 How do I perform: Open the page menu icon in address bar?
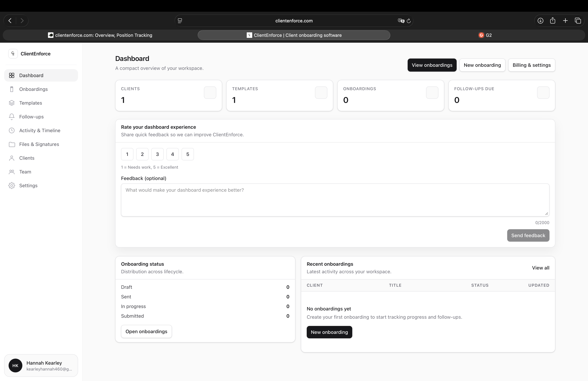click(180, 21)
